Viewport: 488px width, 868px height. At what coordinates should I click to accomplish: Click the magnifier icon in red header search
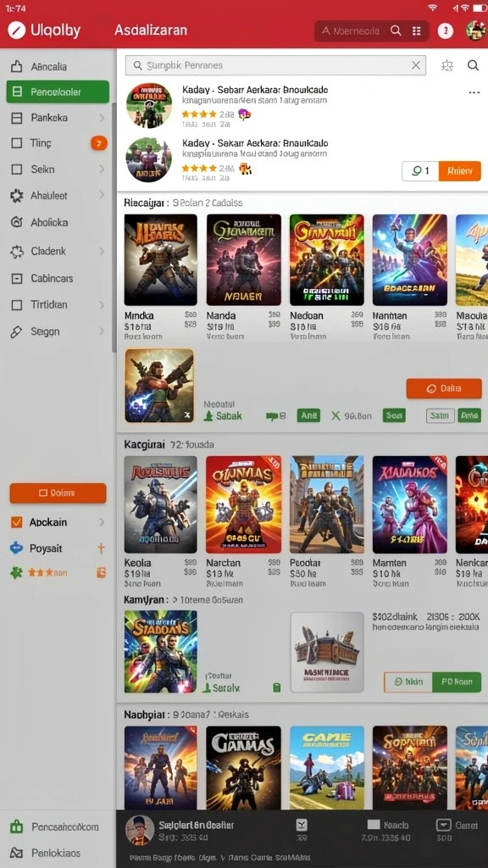point(396,31)
